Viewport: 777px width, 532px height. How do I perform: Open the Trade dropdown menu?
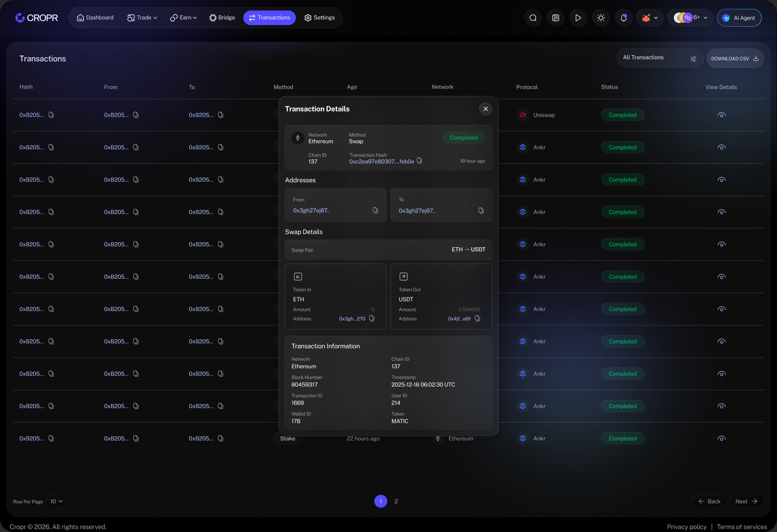(x=142, y=18)
